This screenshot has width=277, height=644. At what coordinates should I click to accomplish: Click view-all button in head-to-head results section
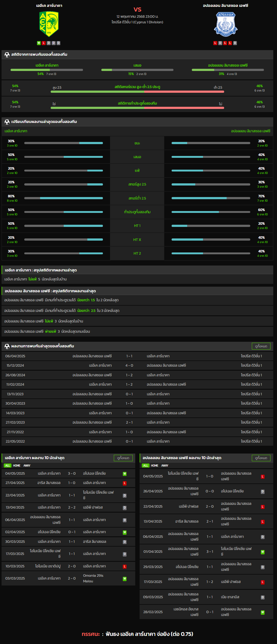coord(261,346)
